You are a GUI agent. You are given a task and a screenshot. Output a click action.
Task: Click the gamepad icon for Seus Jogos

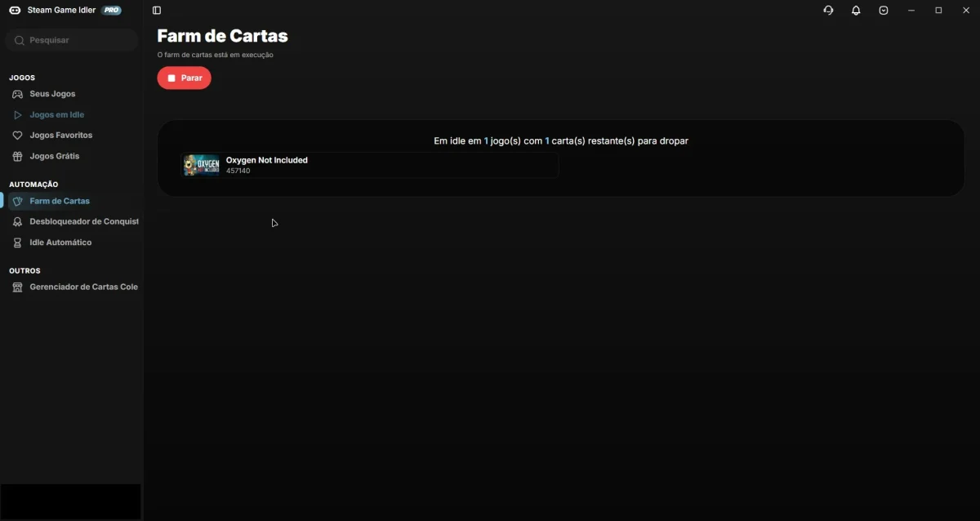pyautogui.click(x=17, y=95)
